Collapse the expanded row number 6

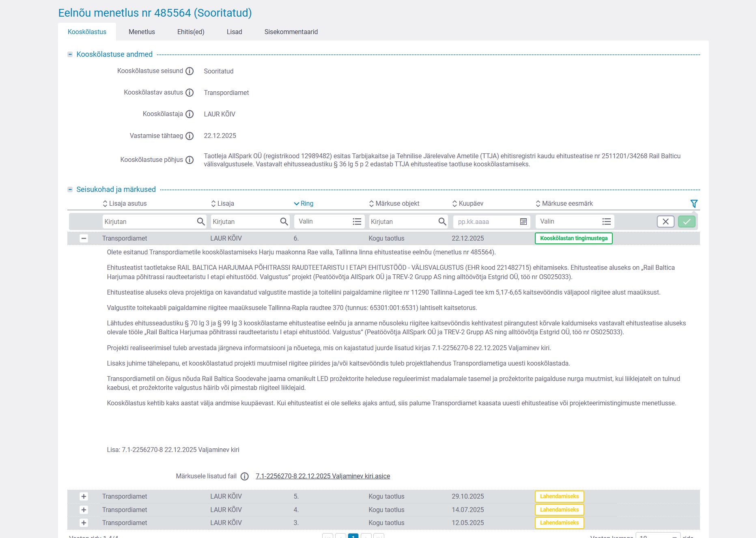(x=84, y=239)
